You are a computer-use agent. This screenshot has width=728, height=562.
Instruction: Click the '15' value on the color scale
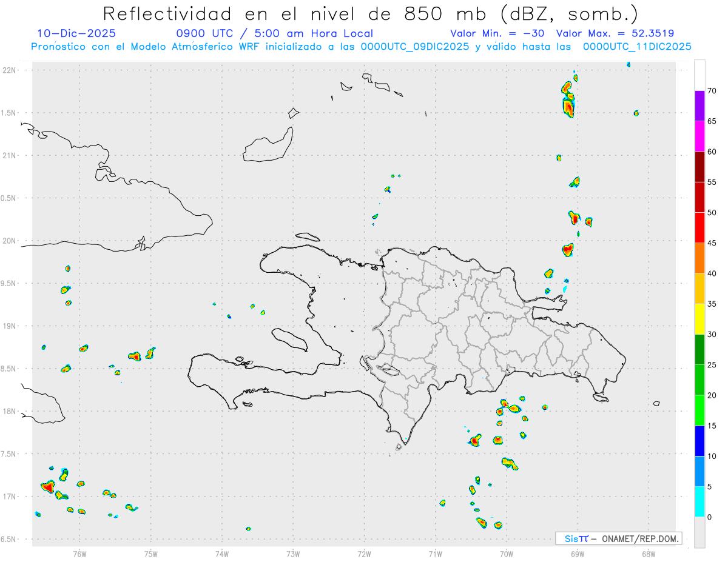click(x=712, y=426)
